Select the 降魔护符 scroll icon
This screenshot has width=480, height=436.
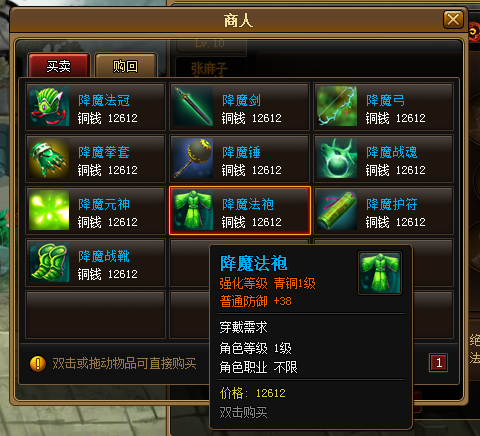(x=337, y=210)
